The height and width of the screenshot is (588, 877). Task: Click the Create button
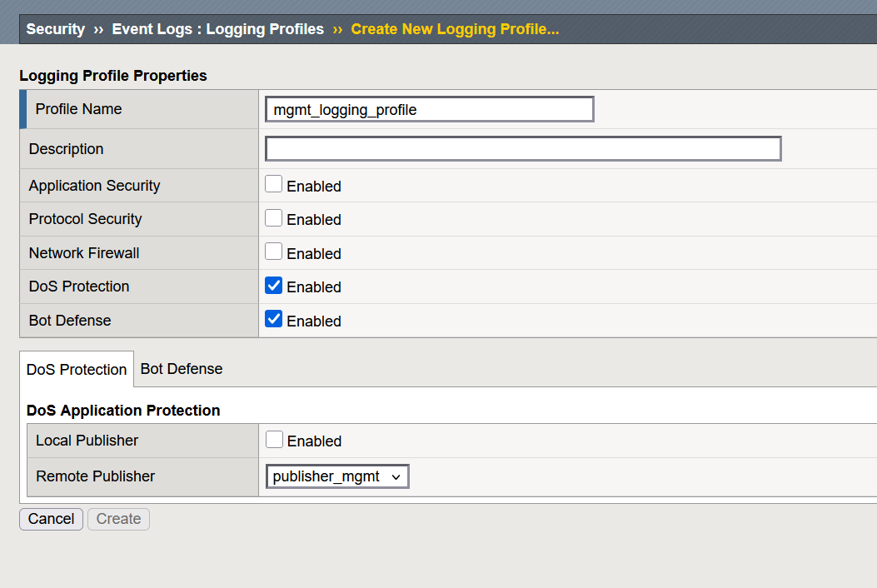(118, 519)
